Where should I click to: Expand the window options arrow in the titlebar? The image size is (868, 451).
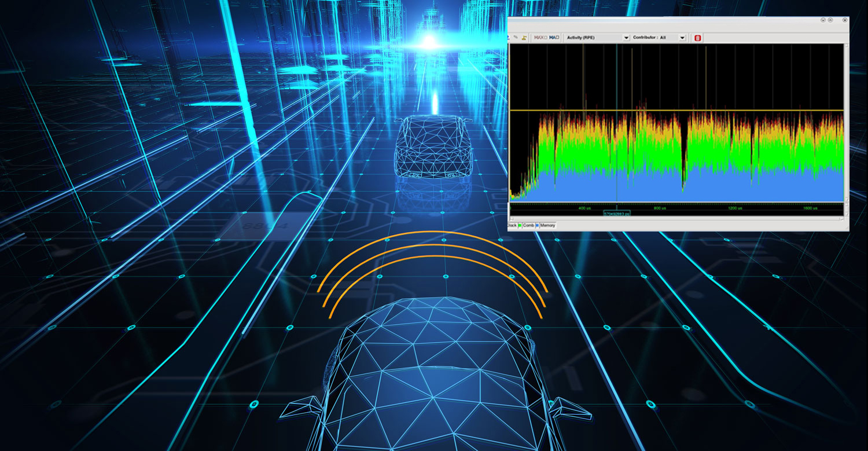click(823, 20)
